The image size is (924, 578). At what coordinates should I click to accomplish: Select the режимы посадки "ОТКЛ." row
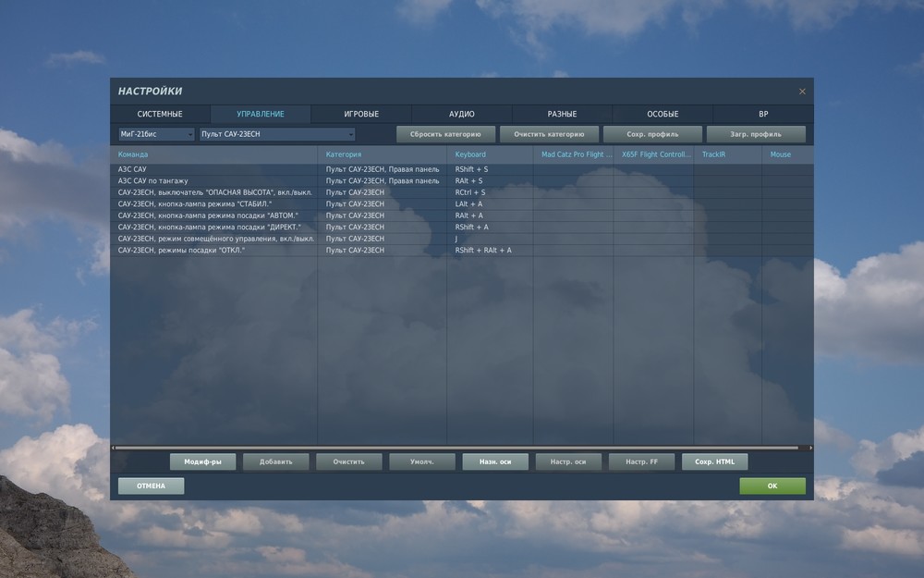click(x=462, y=250)
